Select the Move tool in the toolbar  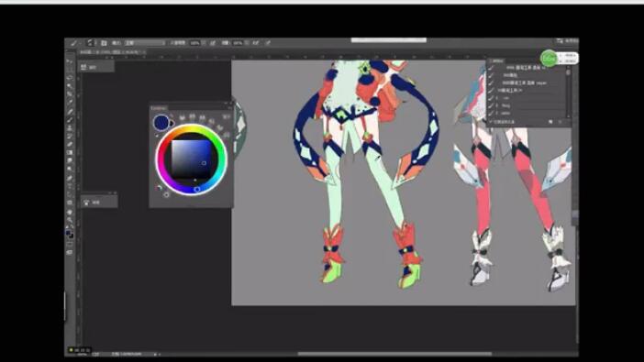70,61
